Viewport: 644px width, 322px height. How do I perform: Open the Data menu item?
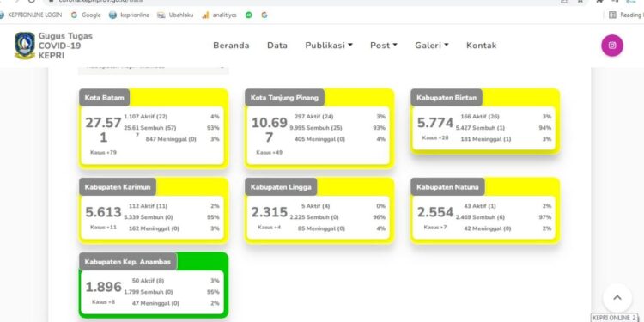click(x=277, y=46)
